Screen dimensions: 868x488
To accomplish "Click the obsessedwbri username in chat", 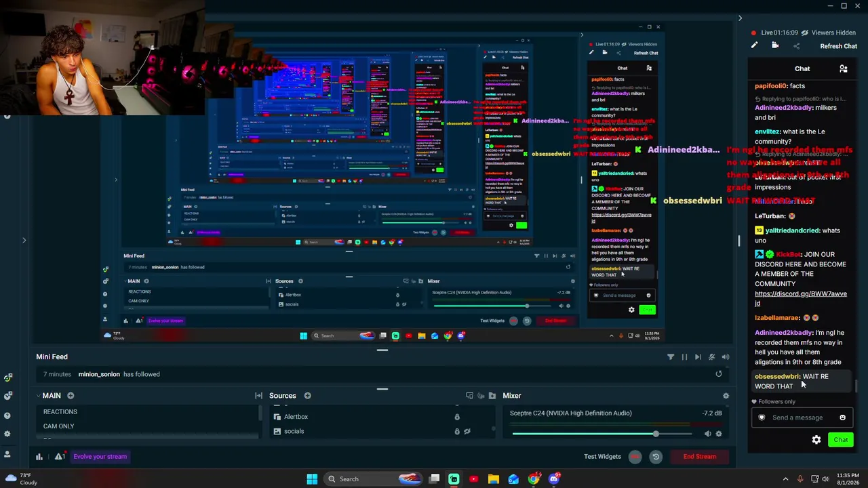I will point(777,377).
